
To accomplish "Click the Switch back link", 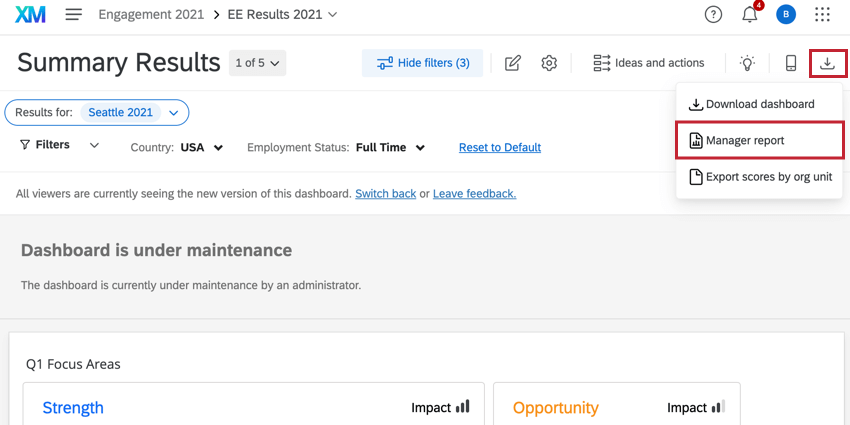I will (x=385, y=194).
